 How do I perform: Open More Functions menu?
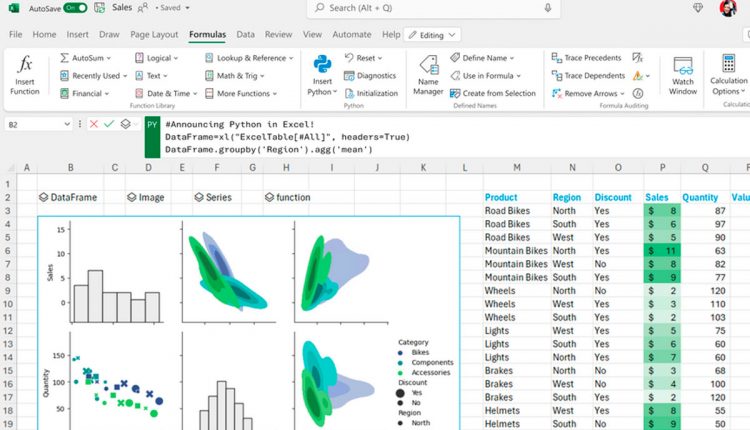tap(241, 93)
